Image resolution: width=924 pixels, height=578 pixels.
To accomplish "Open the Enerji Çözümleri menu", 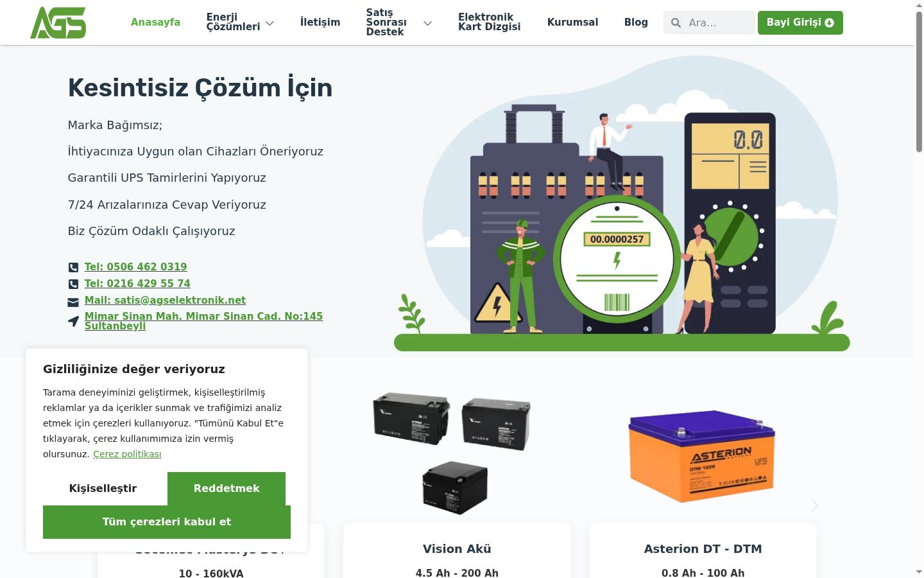I will pos(233,22).
